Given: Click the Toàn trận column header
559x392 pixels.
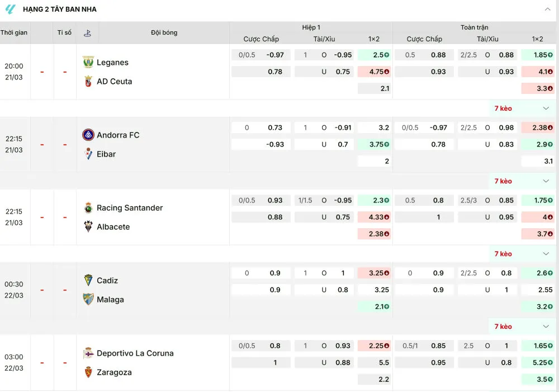Looking at the screenshot, I should (474, 27).
